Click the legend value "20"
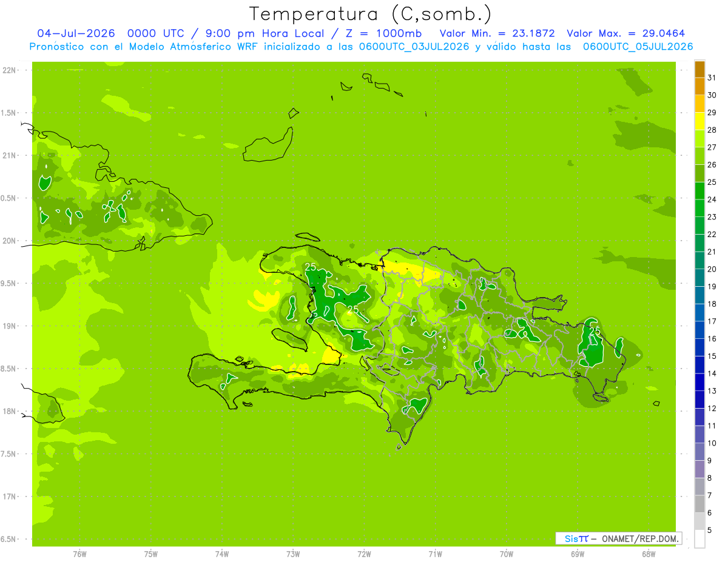This screenshot has height=562, width=728. (712, 269)
